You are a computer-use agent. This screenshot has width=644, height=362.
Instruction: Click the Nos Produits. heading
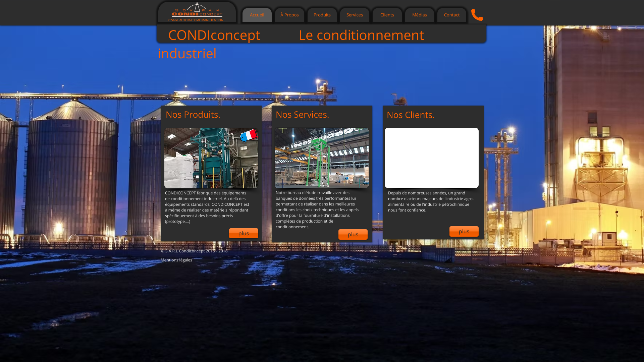coord(193,115)
